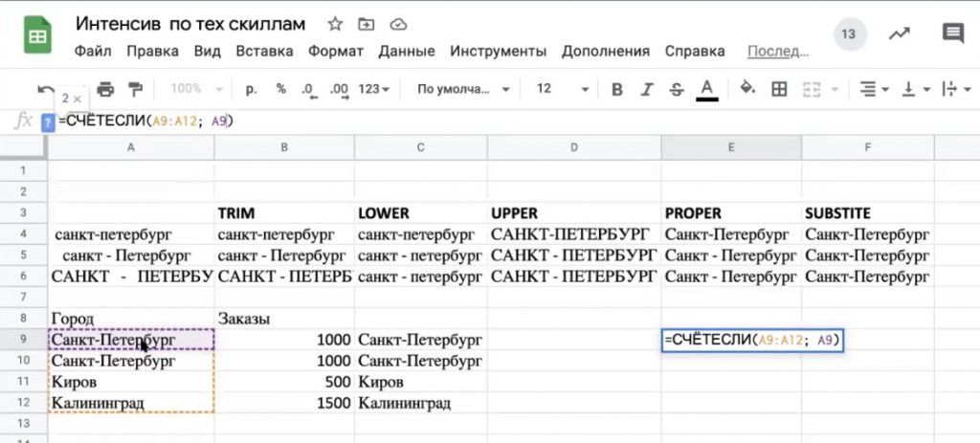Click the user avatar labeled 13

pos(848,33)
